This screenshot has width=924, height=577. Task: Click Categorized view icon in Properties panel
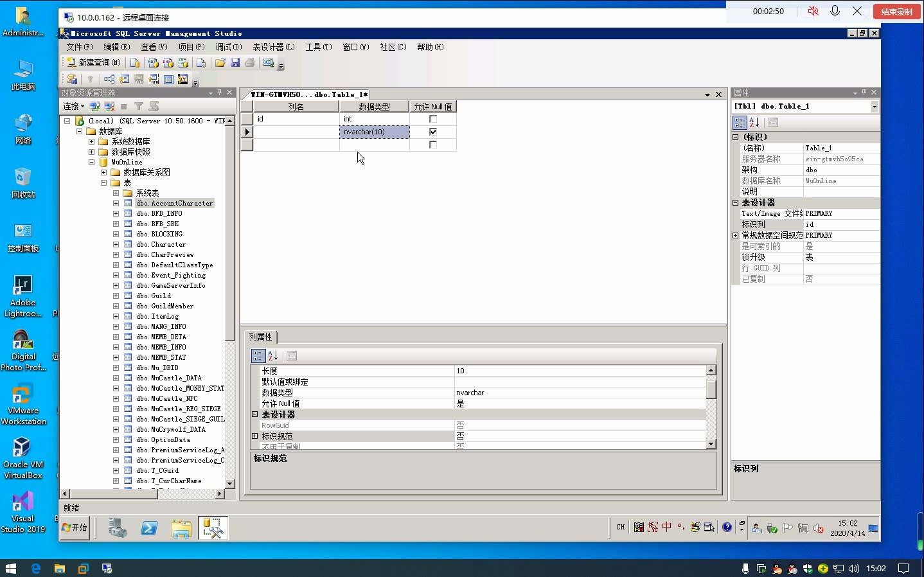740,122
